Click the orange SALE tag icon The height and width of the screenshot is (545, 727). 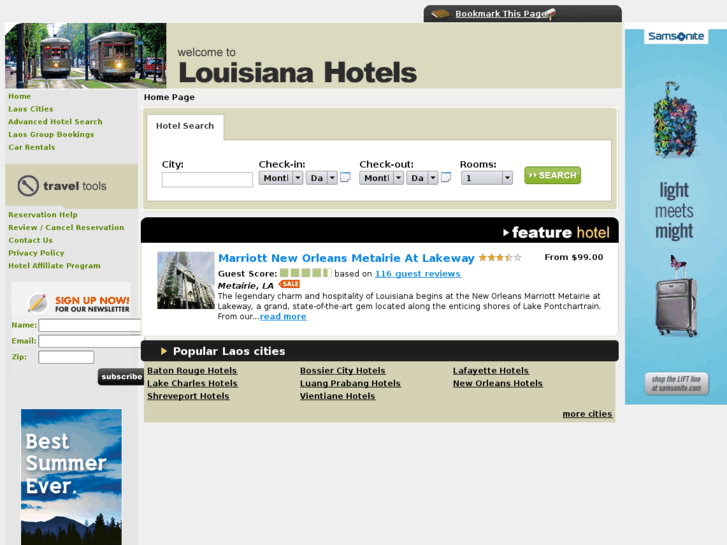click(289, 284)
